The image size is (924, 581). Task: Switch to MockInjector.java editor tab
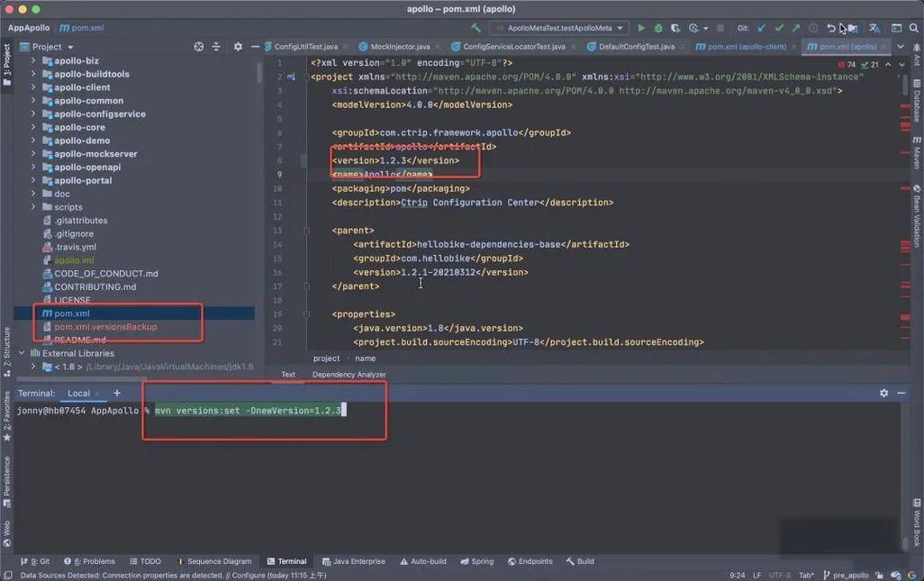[400, 47]
